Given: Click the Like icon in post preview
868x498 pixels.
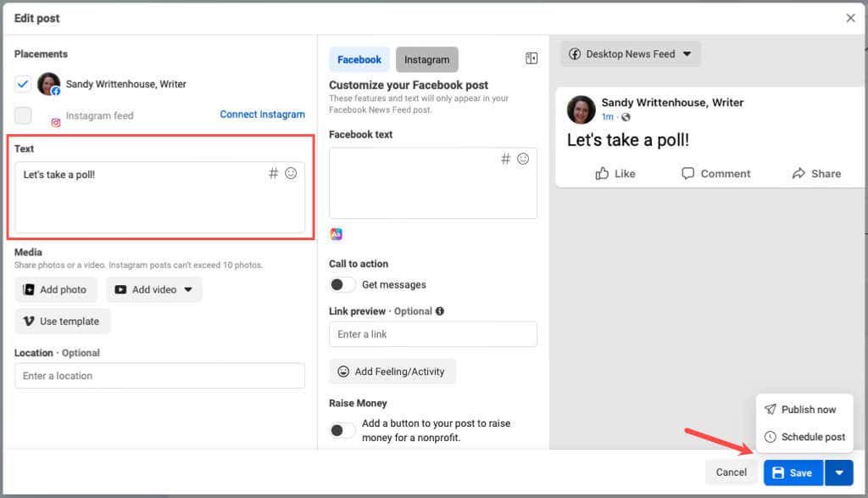Looking at the screenshot, I should 602,173.
